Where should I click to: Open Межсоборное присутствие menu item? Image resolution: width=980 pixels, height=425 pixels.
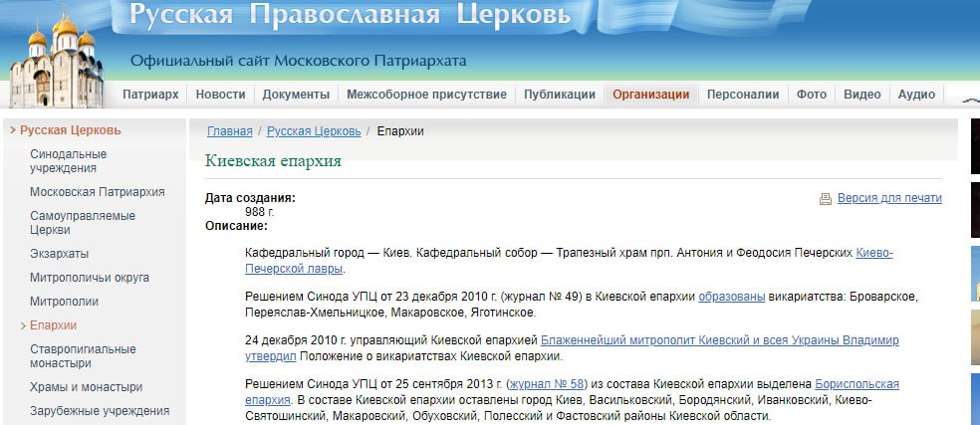tap(427, 95)
